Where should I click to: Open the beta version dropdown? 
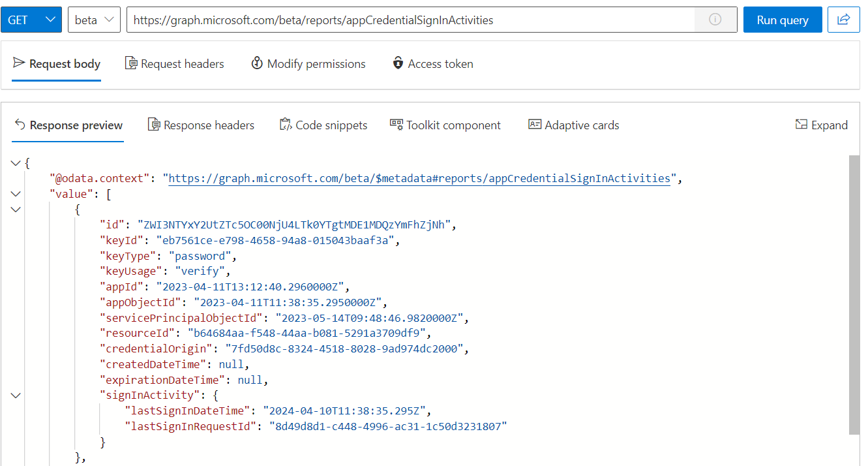tap(94, 20)
